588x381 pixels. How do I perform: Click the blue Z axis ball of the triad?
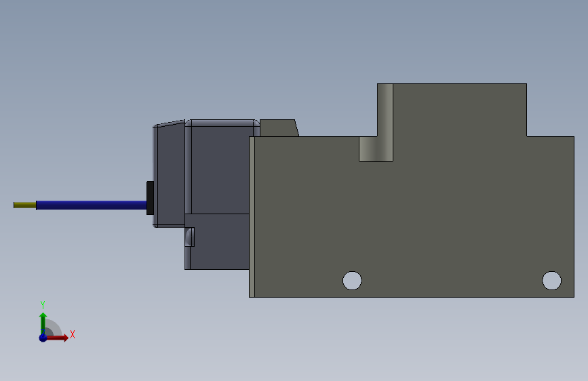coord(43,338)
